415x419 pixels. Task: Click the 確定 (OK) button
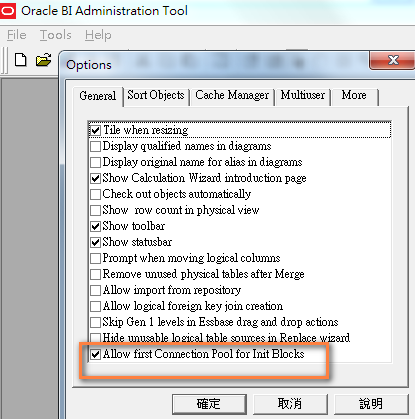coord(209,404)
